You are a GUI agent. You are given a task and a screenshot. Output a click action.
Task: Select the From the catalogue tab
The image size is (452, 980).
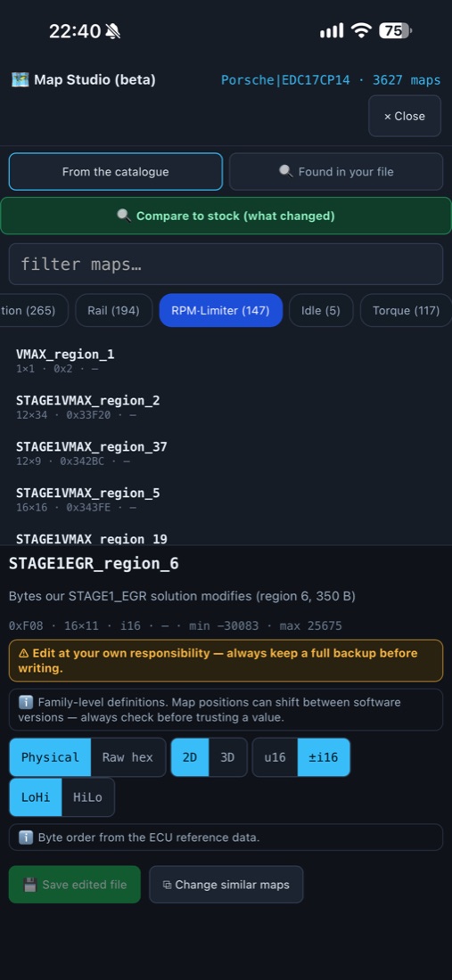pos(116,171)
